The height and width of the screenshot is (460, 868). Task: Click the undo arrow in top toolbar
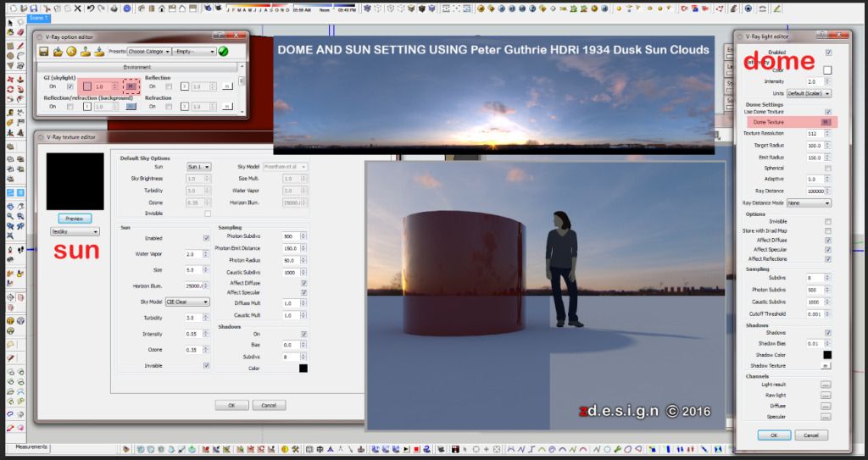point(90,8)
